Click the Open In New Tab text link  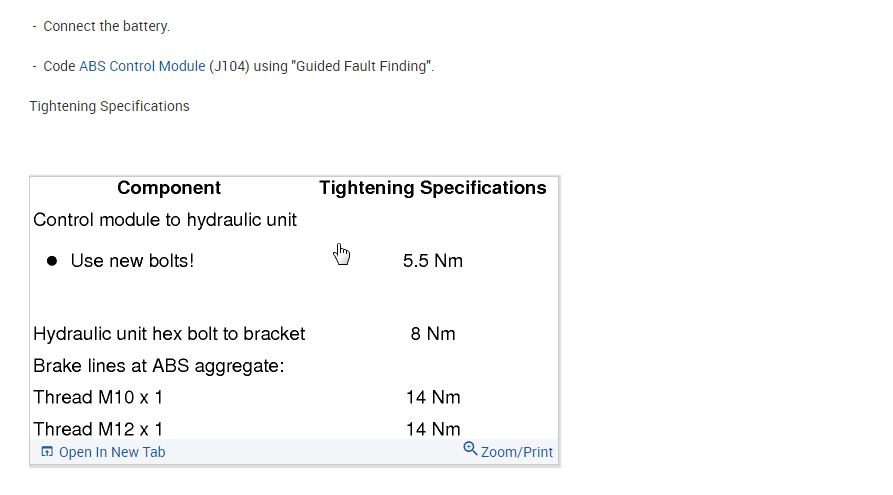(x=112, y=452)
